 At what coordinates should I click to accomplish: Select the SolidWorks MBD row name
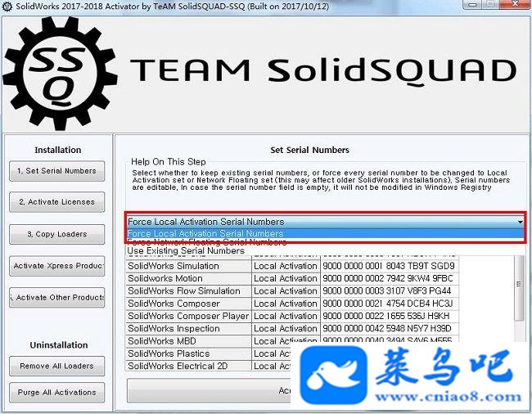point(188,341)
